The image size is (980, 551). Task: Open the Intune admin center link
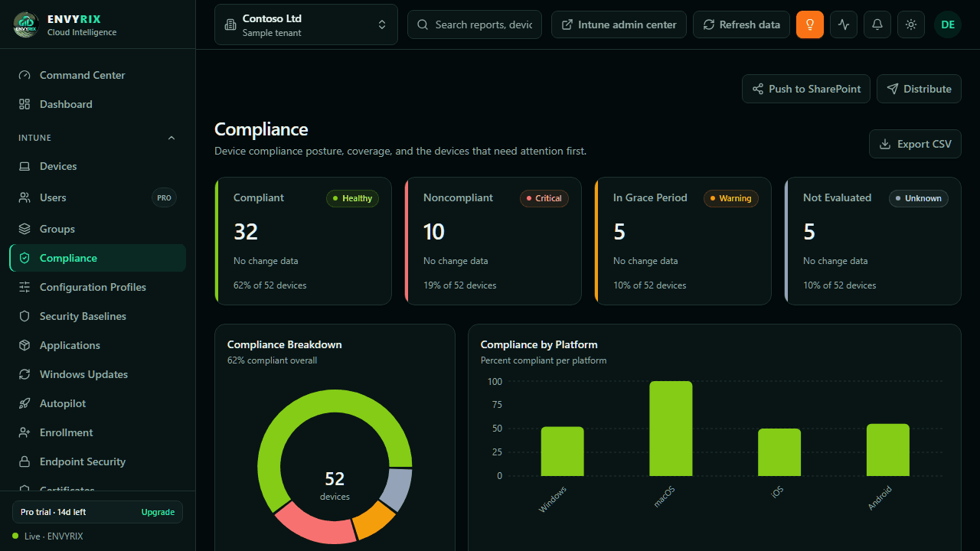(619, 24)
